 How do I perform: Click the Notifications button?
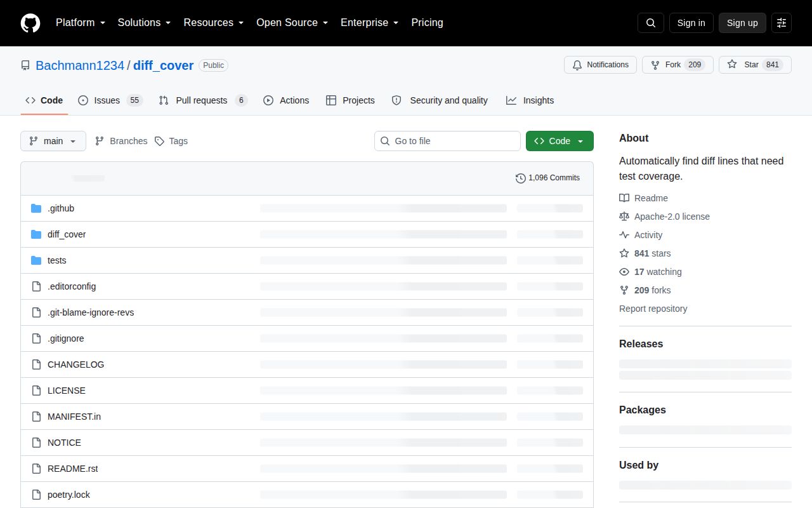pyautogui.click(x=600, y=65)
